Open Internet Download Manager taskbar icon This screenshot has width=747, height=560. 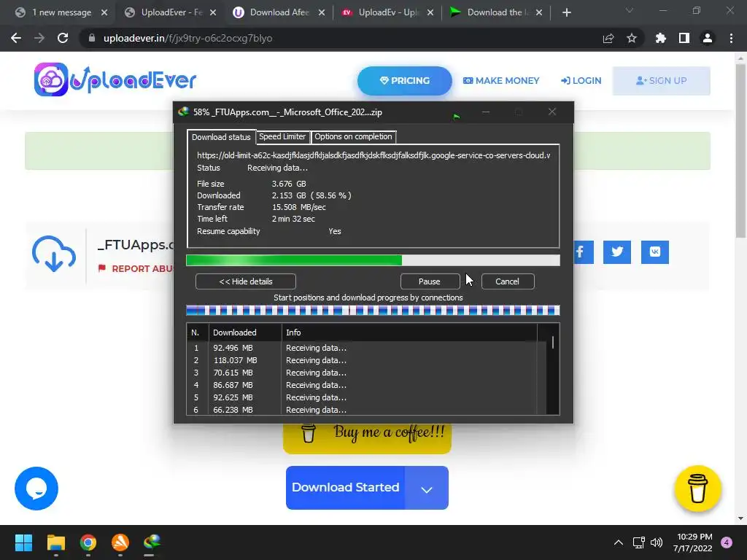click(152, 542)
